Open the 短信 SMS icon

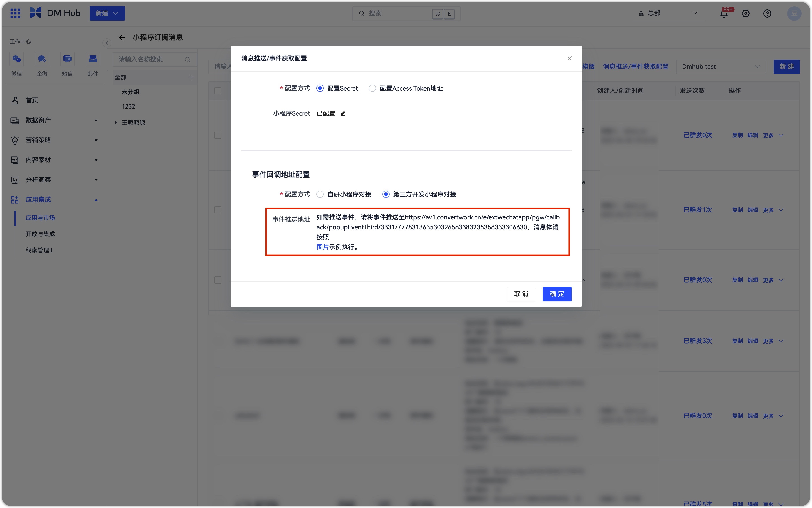coord(67,60)
